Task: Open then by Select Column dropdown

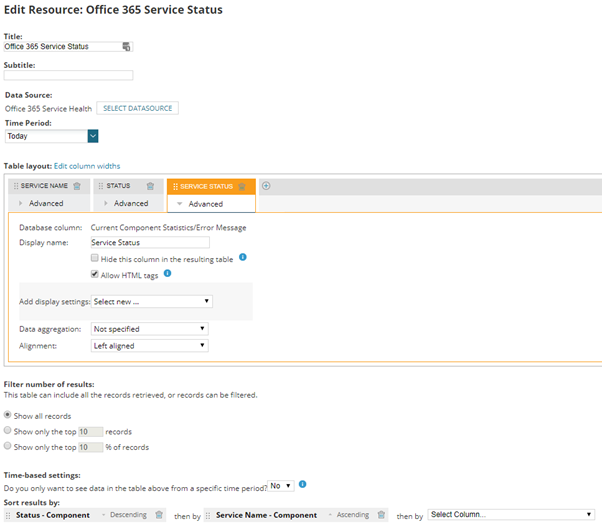Action: click(x=511, y=515)
